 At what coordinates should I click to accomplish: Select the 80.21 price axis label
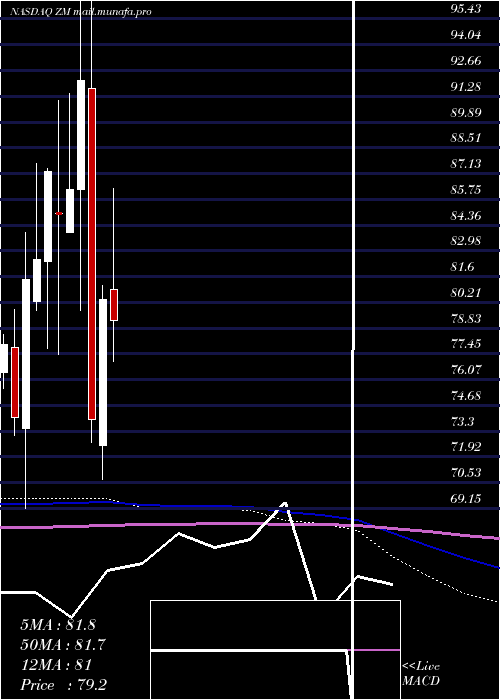coord(466,293)
